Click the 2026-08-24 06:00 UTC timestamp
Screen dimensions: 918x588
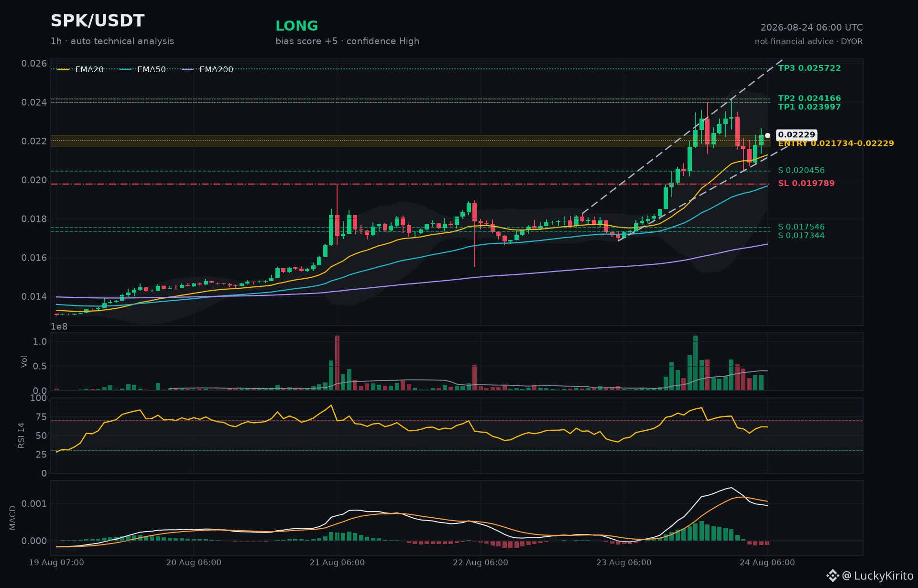[812, 28]
